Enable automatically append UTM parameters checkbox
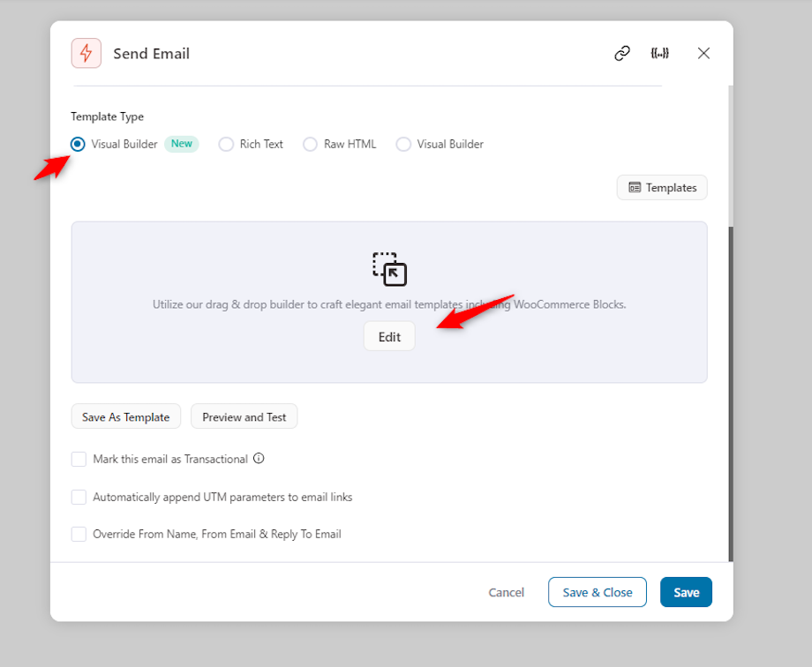This screenshot has height=667, width=812. click(x=79, y=497)
